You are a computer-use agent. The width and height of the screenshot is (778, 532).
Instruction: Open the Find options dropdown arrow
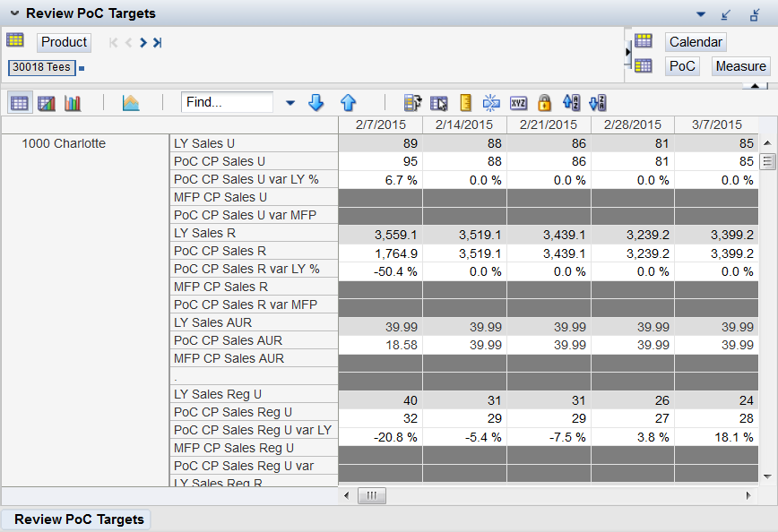pos(290,103)
